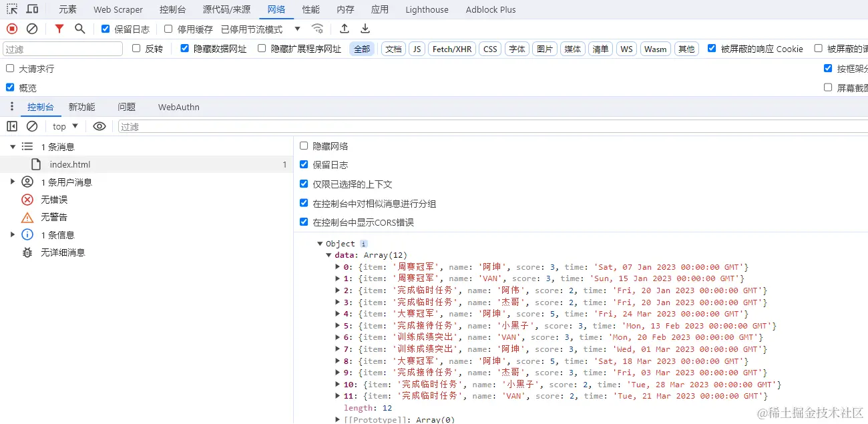Expand the 1 条信息 group
Image resolution: width=868 pixels, height=424 pixels.
click(13, 234)
